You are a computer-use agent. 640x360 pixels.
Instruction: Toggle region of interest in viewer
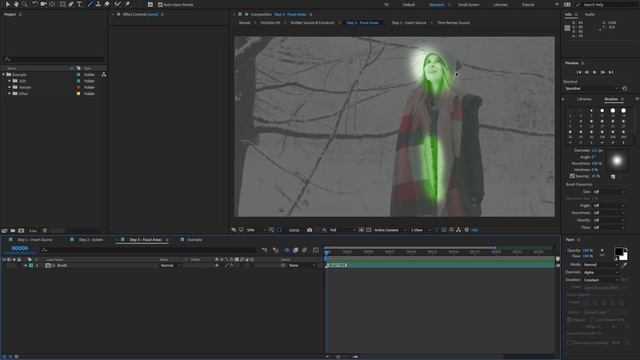pos(361,230)
